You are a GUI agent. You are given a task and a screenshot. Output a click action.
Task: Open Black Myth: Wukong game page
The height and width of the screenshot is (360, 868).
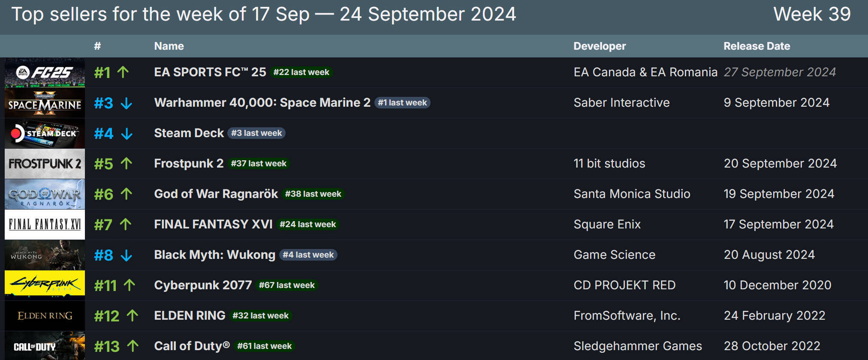[214, 255]
